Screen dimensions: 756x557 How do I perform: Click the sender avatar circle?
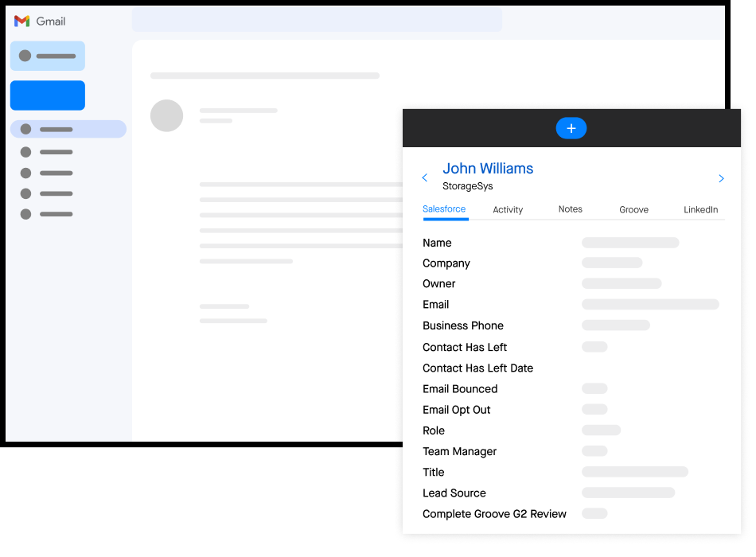166,115
